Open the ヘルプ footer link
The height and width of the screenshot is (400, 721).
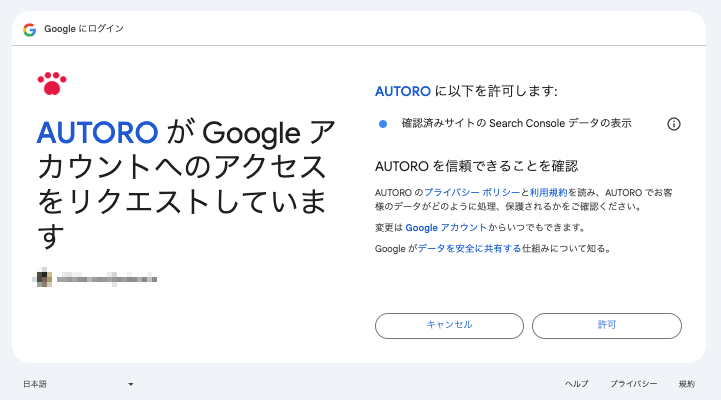pyautogui.click(x=577, y=384)
